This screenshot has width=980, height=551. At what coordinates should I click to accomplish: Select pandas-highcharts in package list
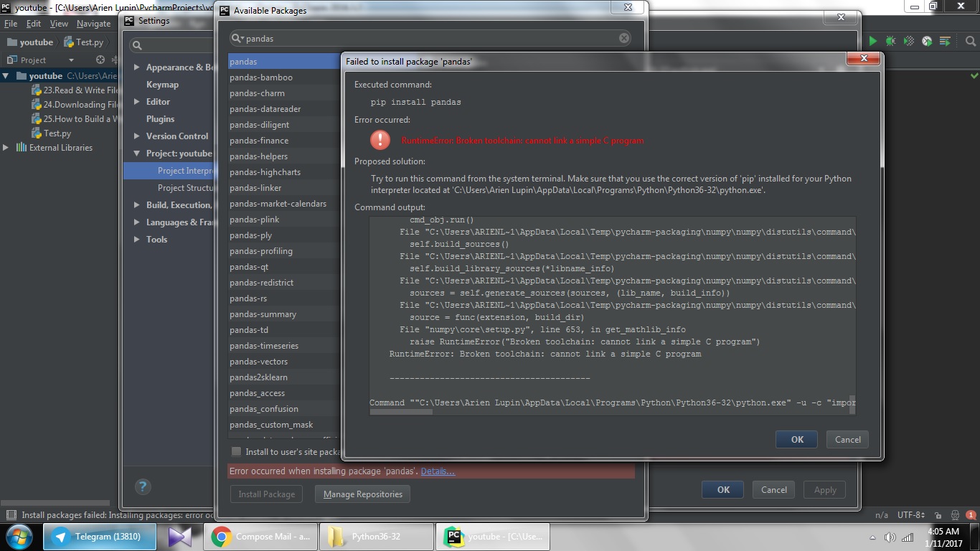point(284,172)
